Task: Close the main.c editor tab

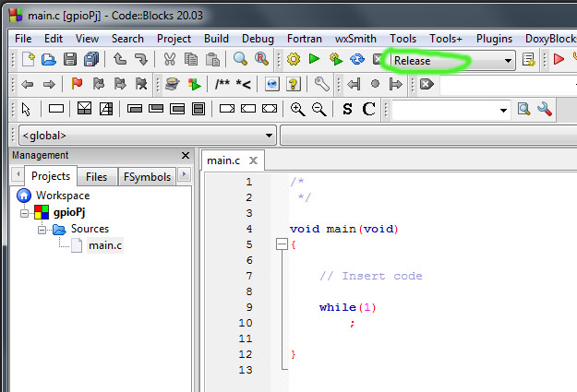Action: coord(253,160)
